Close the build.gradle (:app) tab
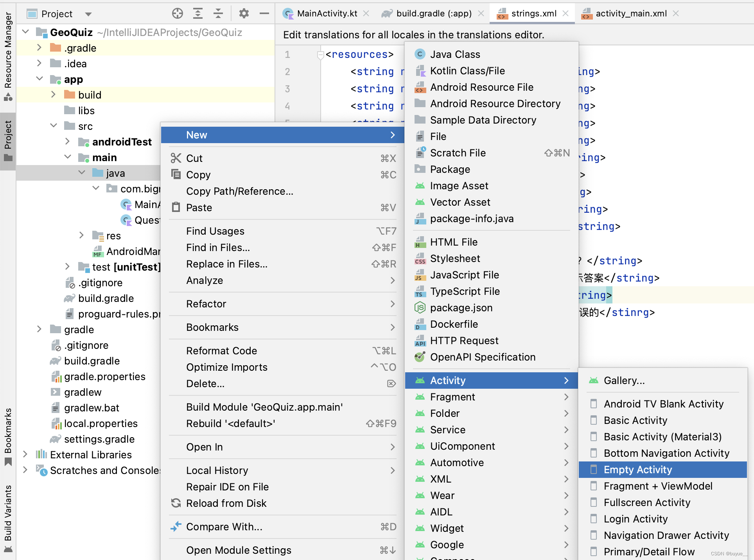This screenshot has height=560, width=754. tap(481, 13)
